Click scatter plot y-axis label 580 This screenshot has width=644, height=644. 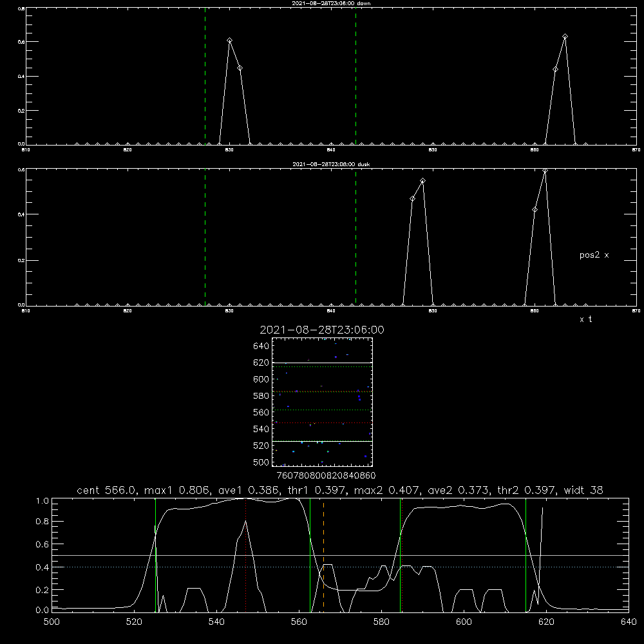(x=261, y=396)
